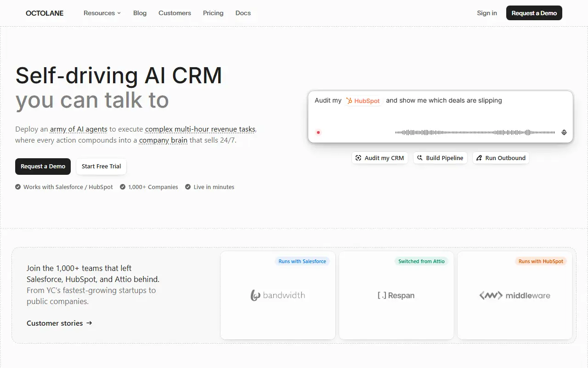Open the Pricing page
Viewport: 588px width, 368px height.
(213, 13)
